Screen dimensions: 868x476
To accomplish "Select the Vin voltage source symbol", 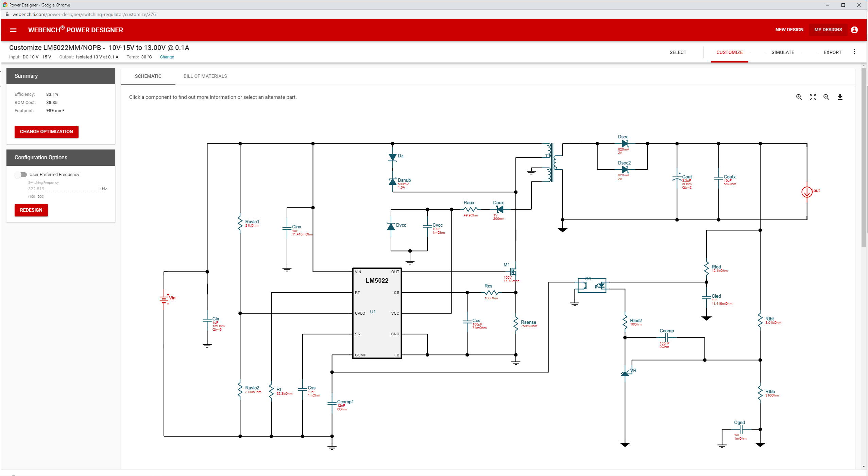I will click(165, 299).
